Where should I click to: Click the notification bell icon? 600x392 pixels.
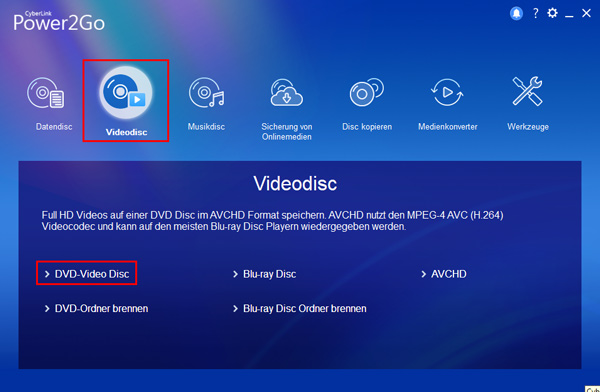516,14
